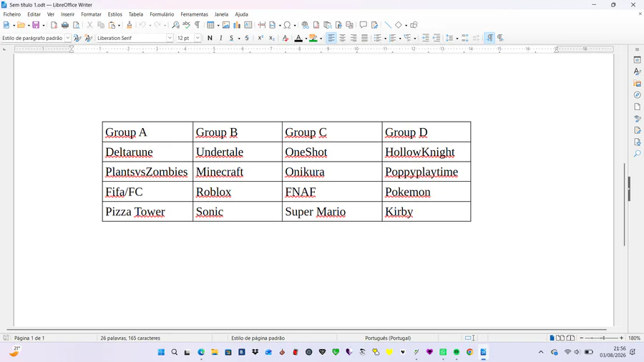Open the Tabela menu
Image resolution: width=644 pixels, height=362 pixels.
(135, 14)
